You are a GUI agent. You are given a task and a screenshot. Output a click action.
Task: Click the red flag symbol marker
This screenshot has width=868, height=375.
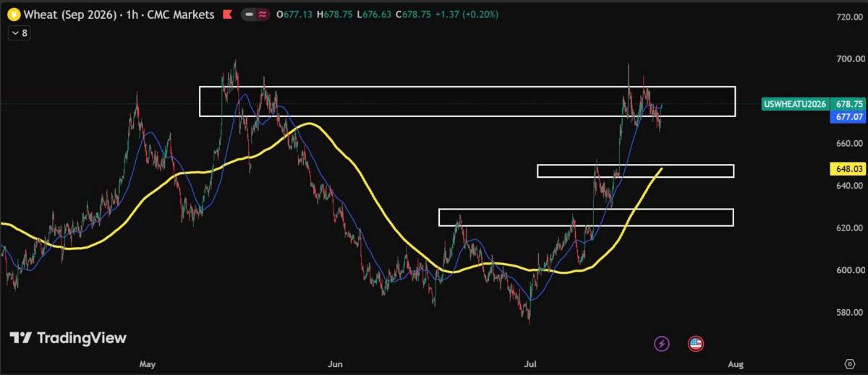point(227,14)
